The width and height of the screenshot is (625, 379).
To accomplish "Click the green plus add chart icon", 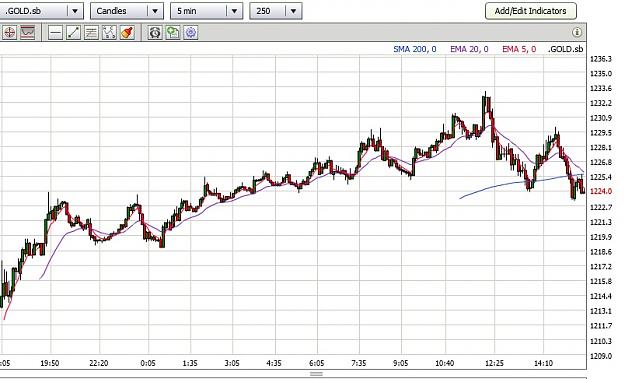I will pyautogui.click(x=173, y=33).
